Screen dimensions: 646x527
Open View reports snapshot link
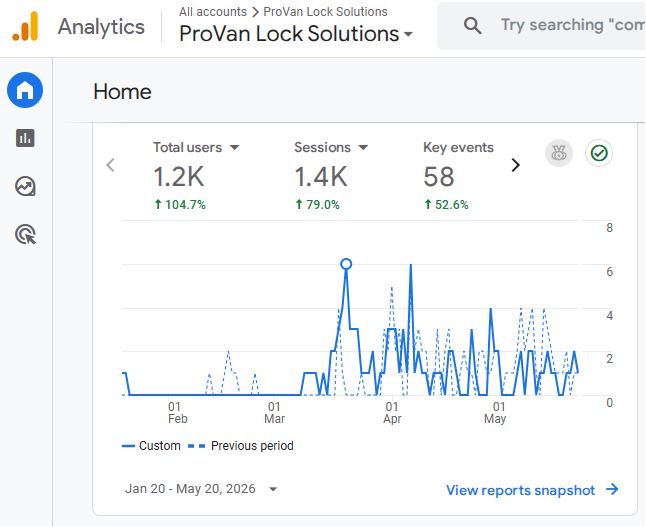[532, 490]
